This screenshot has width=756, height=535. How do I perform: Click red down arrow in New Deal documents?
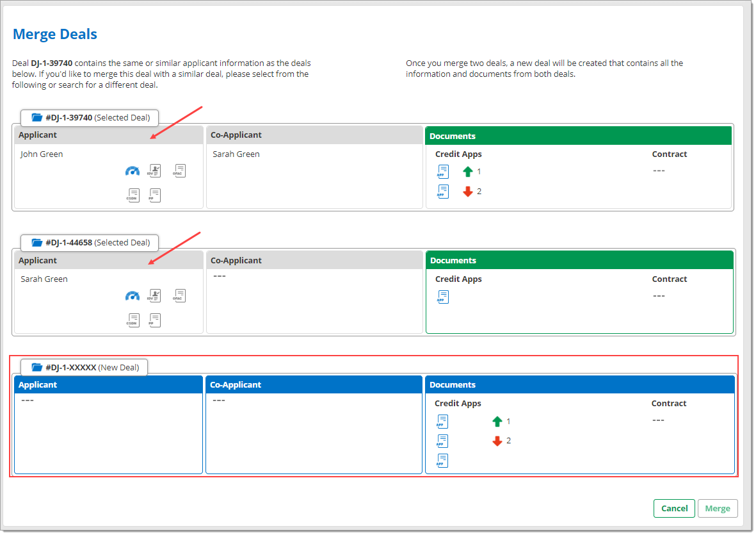pos(497,441)
